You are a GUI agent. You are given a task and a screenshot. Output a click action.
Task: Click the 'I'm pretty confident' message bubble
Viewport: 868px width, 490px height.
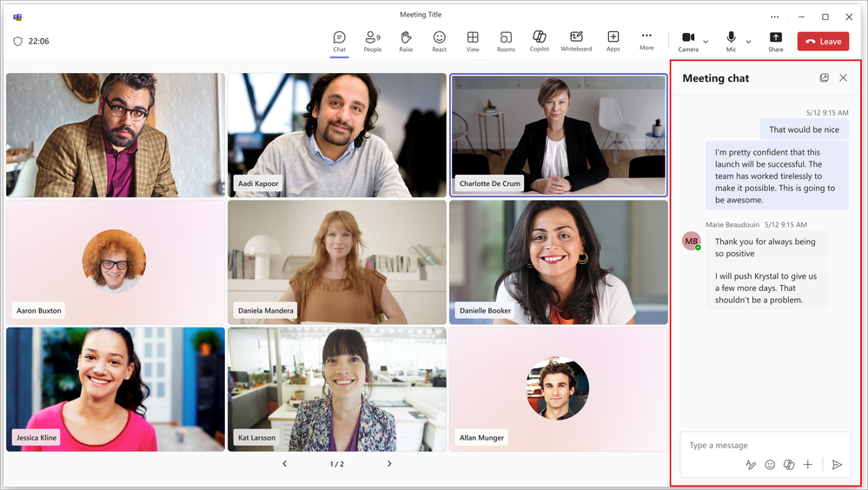click(x=777, y=175)
